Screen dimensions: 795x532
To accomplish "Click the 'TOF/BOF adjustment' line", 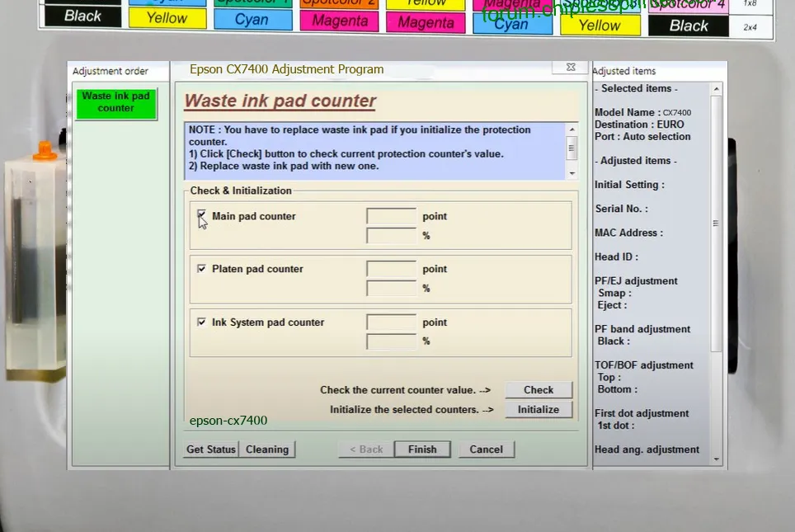I will pyautogui.click(x=644, y=365).
